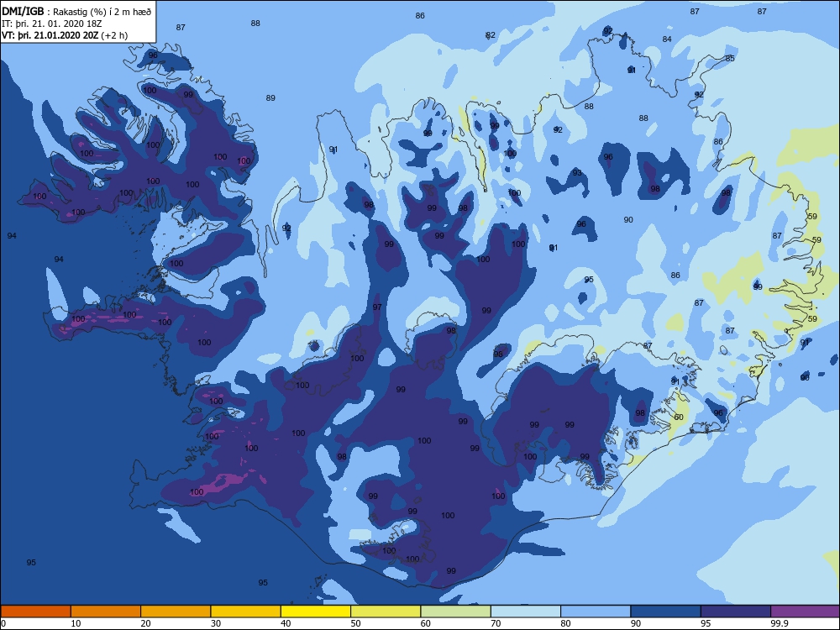Select the legend scale label 70
The image size is (840, 630).
click(x=496, y=623)
